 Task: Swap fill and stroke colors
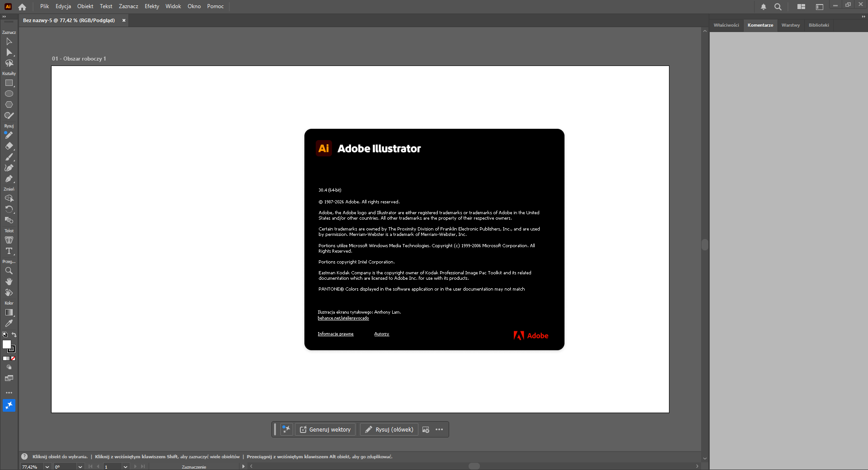tap(14, 335)
